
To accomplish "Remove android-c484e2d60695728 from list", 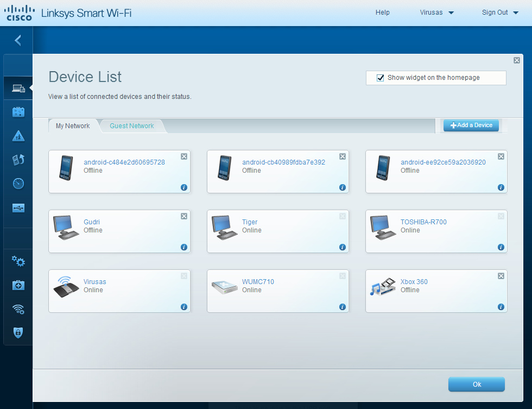I will [x=184, y=156].
